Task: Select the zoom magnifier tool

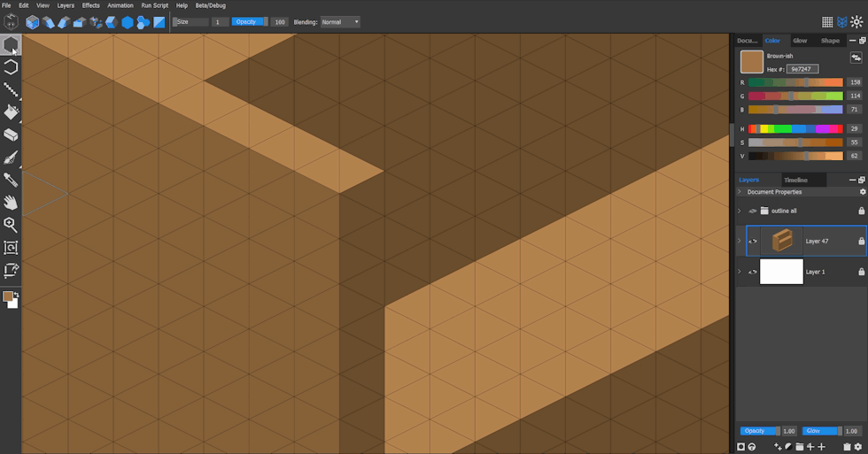Action: [11, 226]
